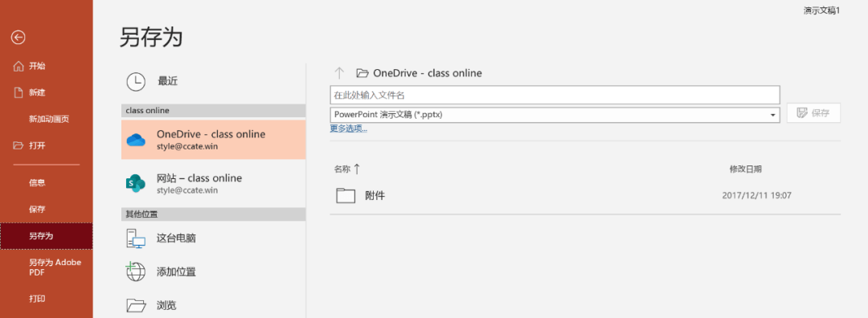Click the OneDrive cloud icon
Image resolution: width=868 pixels, height=318 pixels.
(136, 140)
